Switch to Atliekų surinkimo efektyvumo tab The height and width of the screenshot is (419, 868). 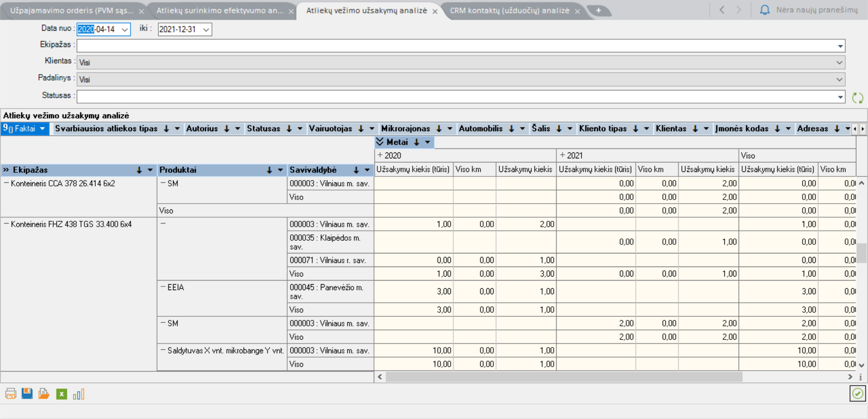(220, 10)
